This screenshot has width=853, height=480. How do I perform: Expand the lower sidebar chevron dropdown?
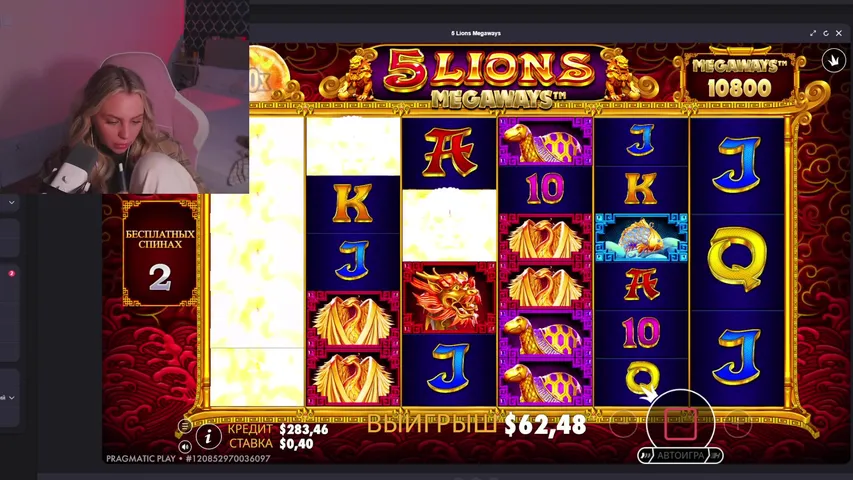pyautogui.click(x=11, y=398)
